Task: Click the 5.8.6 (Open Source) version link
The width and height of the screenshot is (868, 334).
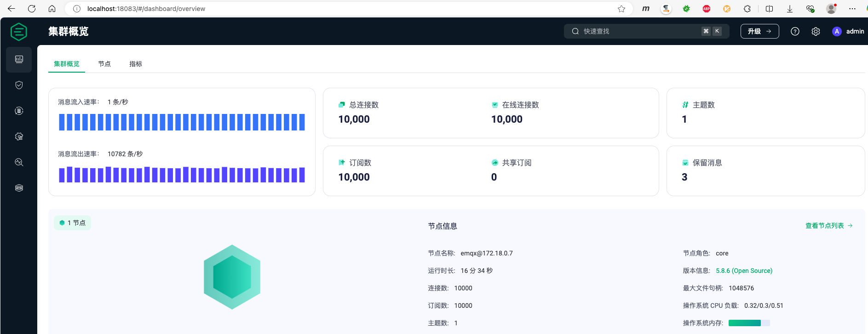Action: point(744,271)
